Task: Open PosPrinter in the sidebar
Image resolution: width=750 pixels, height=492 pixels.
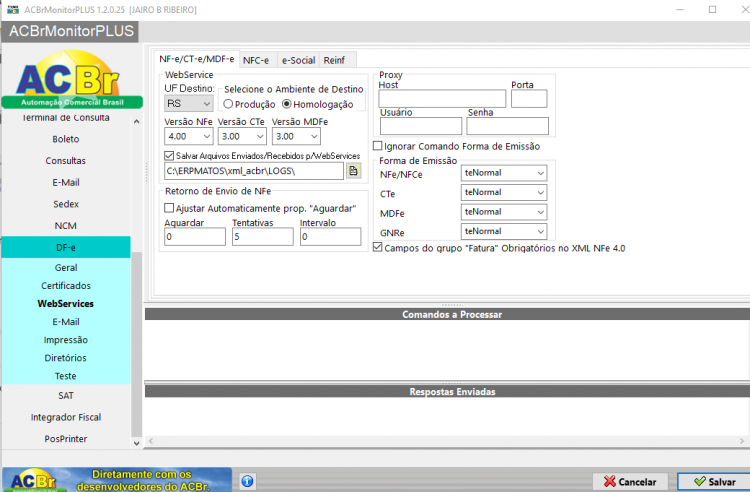Action: (66, 439)
